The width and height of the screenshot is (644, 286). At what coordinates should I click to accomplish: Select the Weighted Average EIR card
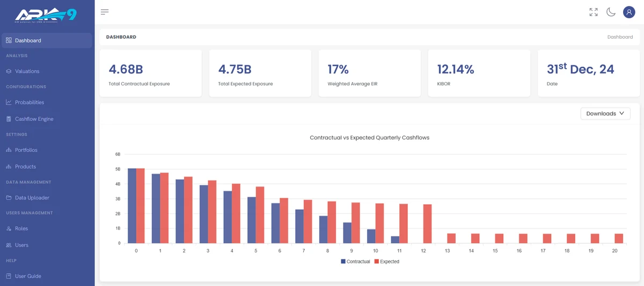(x=370, y=74)
